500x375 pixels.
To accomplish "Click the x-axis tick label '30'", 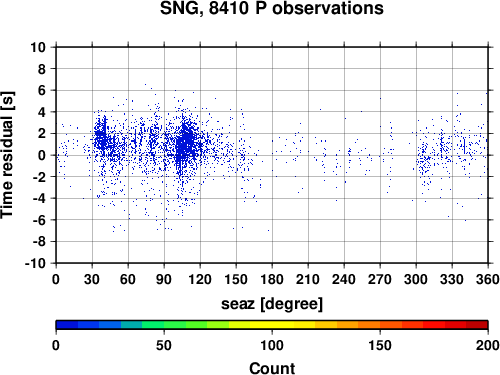I will [x=92, y=279].
